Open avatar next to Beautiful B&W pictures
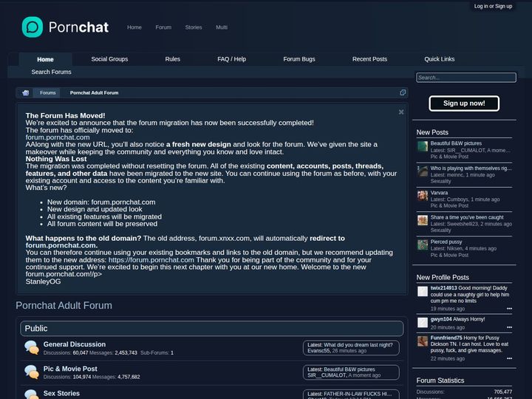 pos(423,146)
